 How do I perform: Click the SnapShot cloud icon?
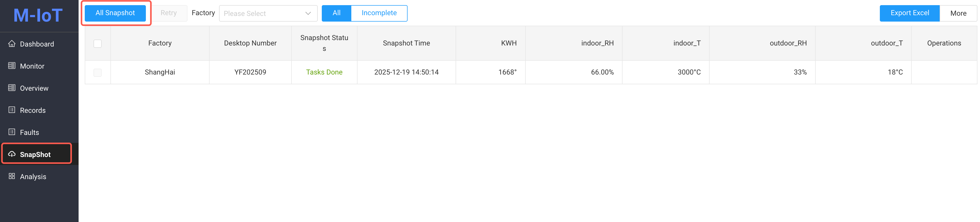coord(12,154)
